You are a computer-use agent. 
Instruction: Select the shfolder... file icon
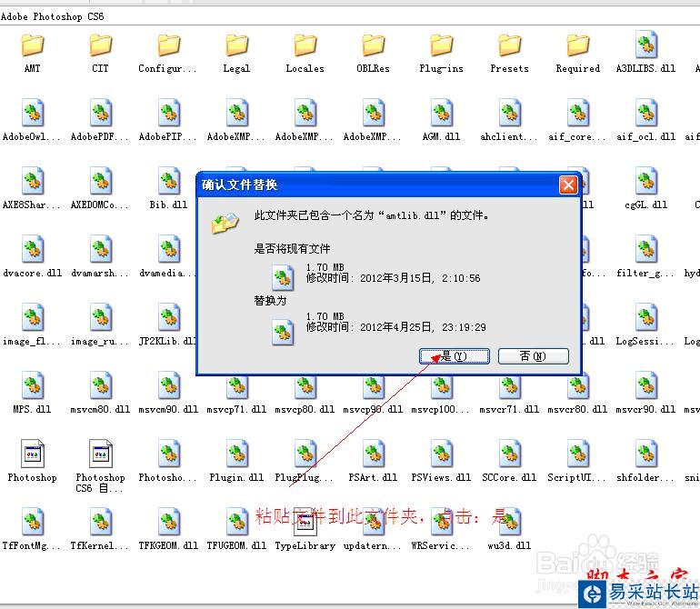coord(646,454)
